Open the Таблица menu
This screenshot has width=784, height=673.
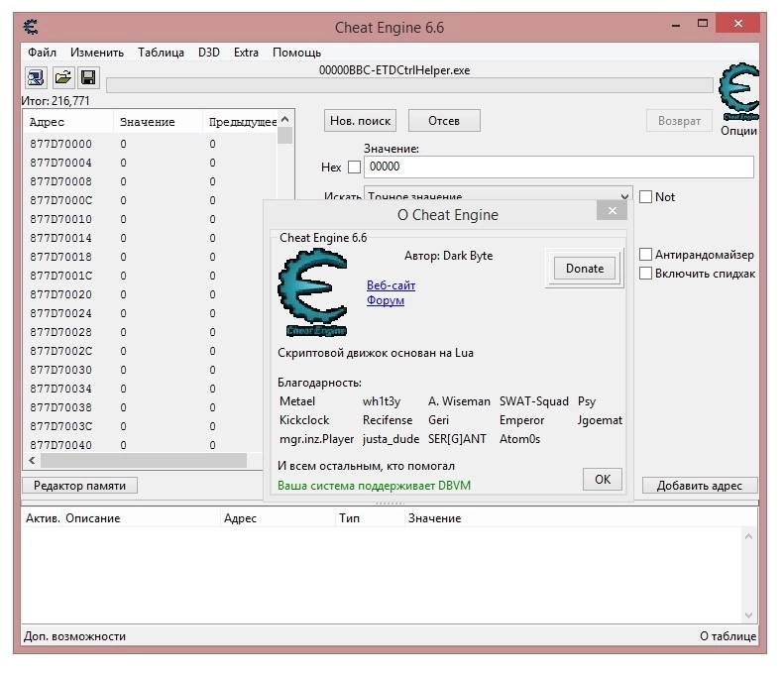[x=161, y=53]
